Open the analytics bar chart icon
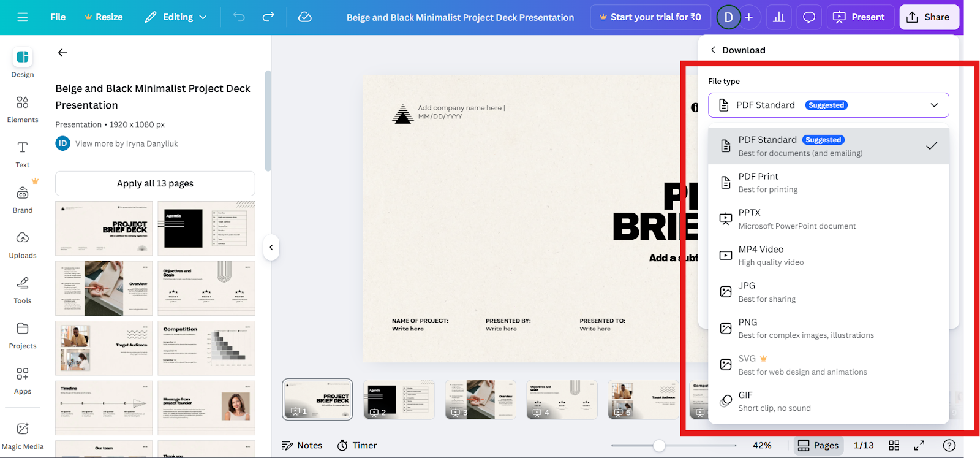 coord(779,17)
